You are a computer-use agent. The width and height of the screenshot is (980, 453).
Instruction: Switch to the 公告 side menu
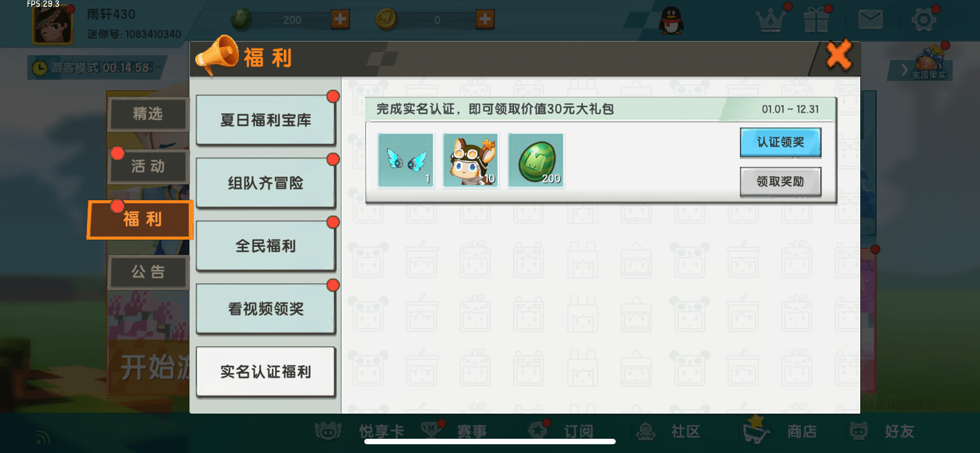click(148, 272)
